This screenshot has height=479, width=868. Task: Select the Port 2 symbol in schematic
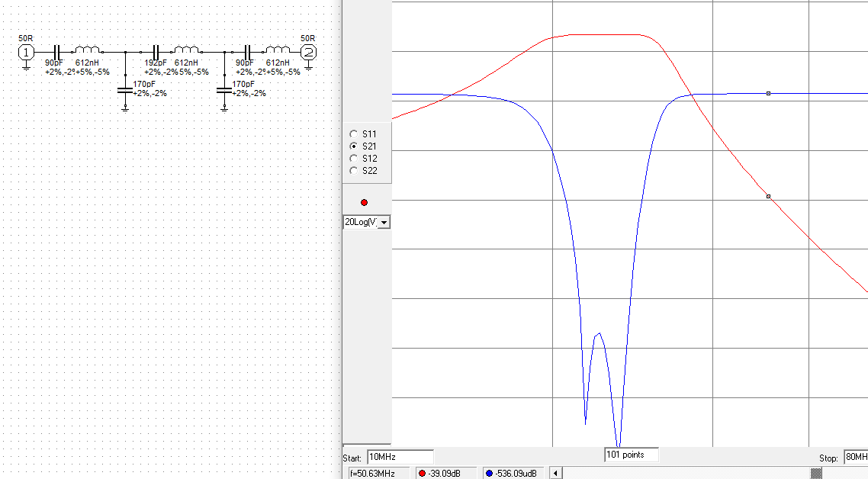coord(309,52)
